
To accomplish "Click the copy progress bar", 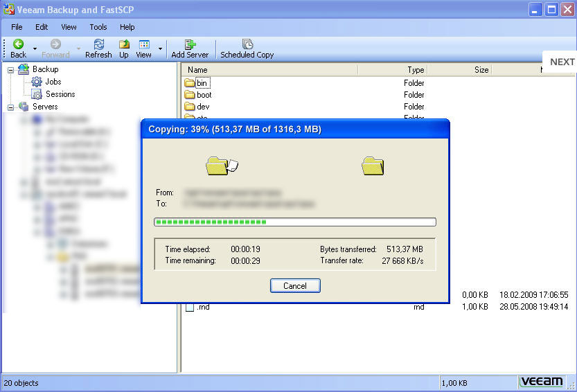I will 295,222.
